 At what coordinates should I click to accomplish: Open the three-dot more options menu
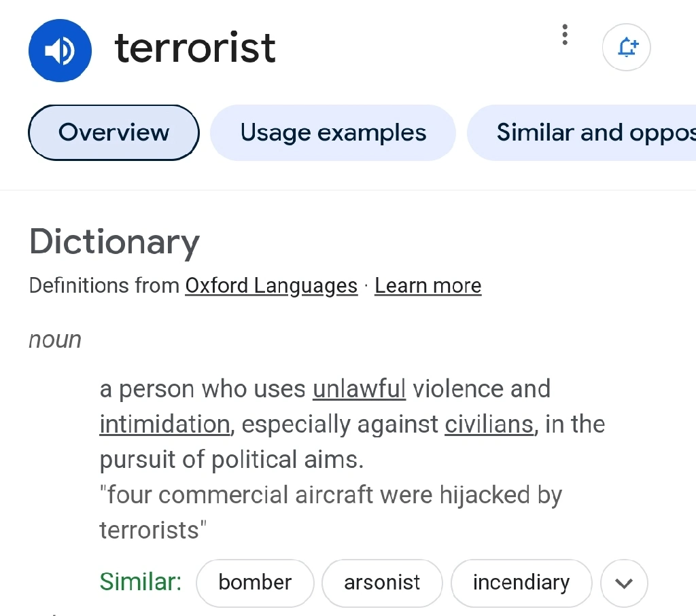click(x=565, y=35)
